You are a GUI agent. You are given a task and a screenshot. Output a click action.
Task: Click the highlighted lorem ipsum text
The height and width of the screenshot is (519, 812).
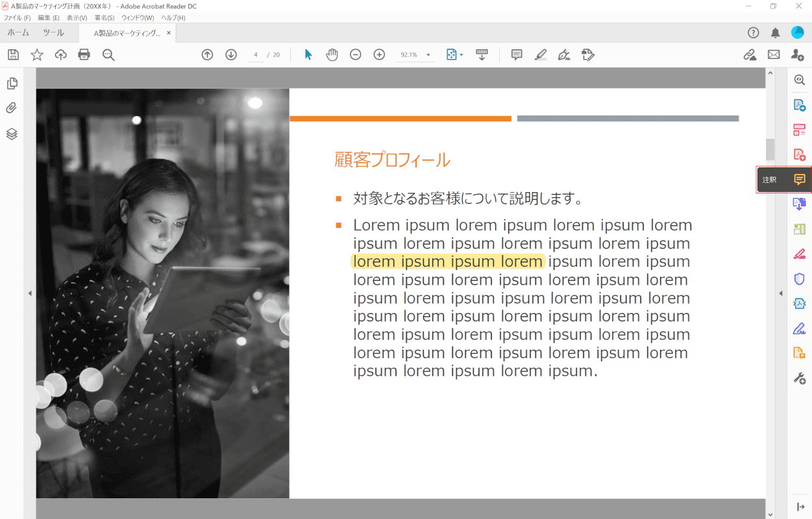(x=448, y=261)
